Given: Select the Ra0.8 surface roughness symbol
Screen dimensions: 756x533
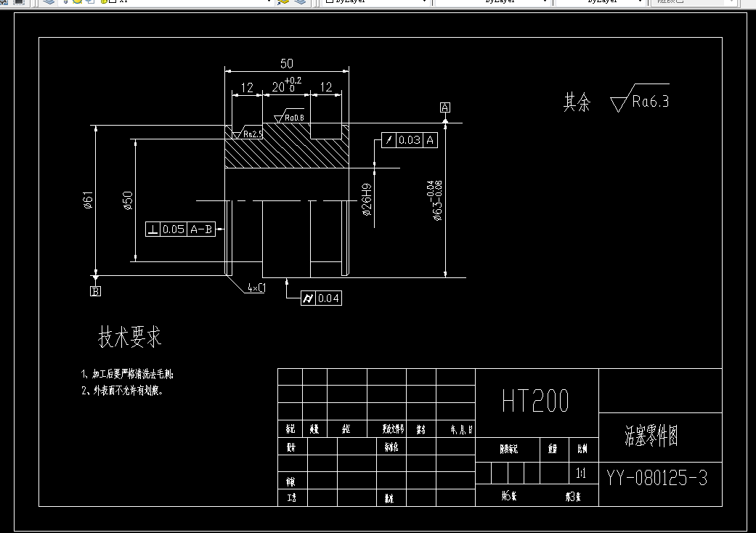Looking at the screenshot, I should (289, 115).
